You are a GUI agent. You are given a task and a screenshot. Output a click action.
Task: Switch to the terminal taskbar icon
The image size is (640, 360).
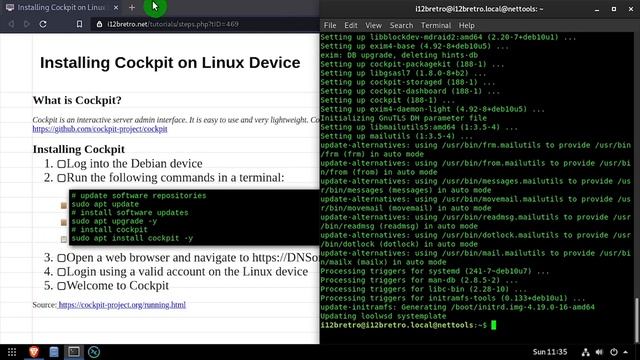74,351
